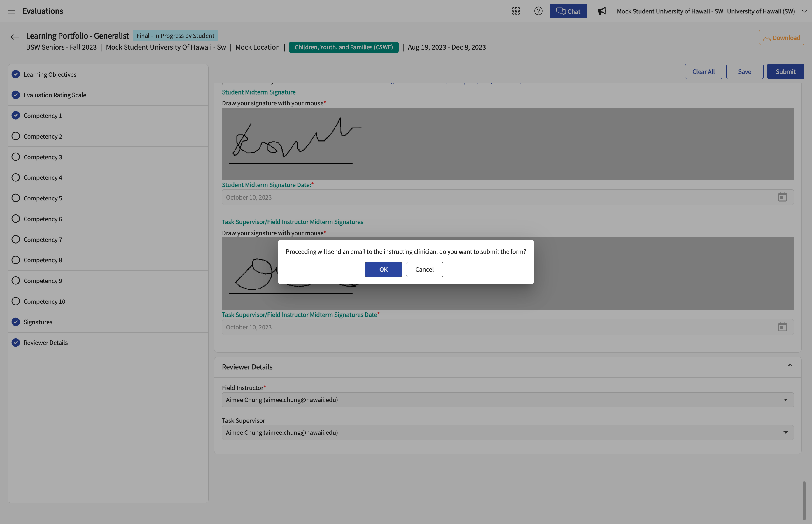Select Competency 10 in sidebar
Image resolution: width=812 pixels, height=524 pixels.
point(108,301)
